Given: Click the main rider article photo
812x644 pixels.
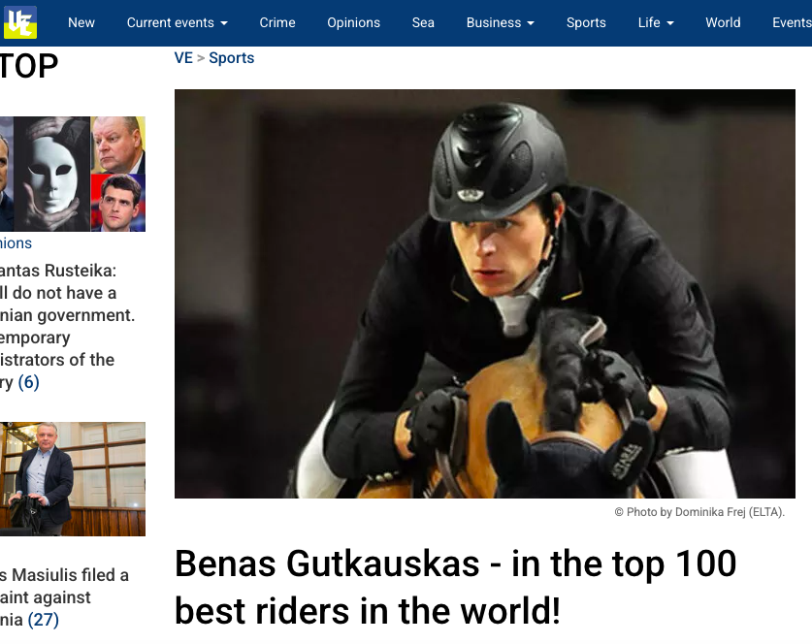Looking at the screenshot, I should tap(485, 294).
